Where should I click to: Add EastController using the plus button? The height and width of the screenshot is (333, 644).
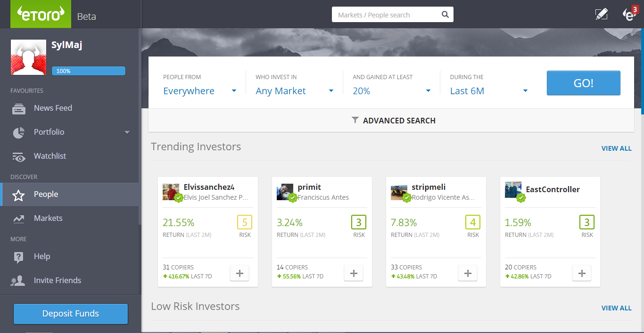[x=582, y=273]
